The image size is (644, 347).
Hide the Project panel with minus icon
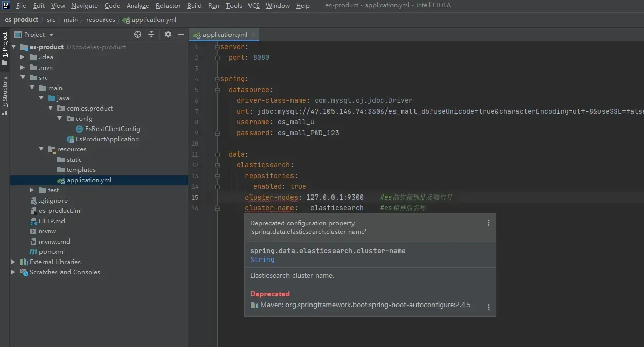click(x=181, y=34)
